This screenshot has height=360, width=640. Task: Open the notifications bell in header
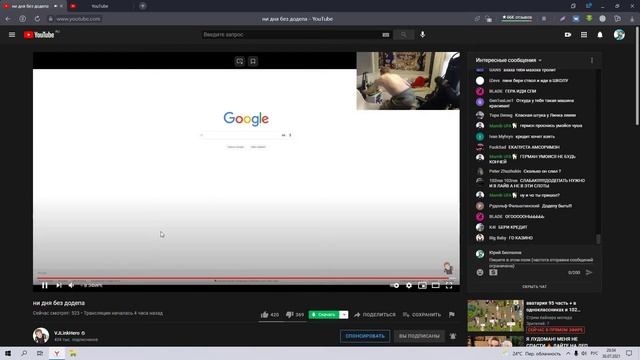[600, 35]
